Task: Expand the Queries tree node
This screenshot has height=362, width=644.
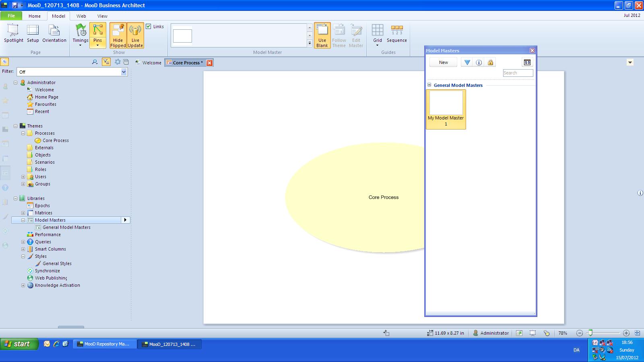Action: point(23,242)
